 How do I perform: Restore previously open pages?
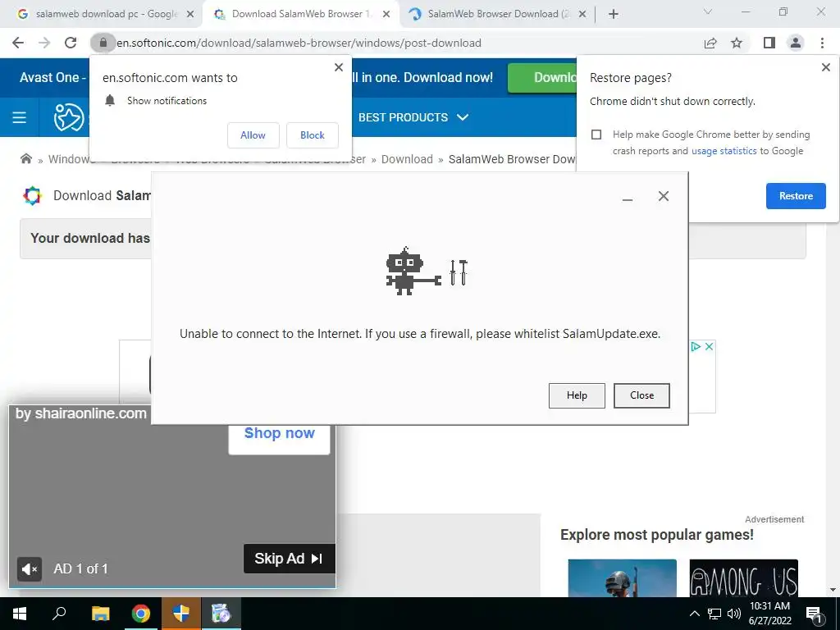(x=796, y=196)
